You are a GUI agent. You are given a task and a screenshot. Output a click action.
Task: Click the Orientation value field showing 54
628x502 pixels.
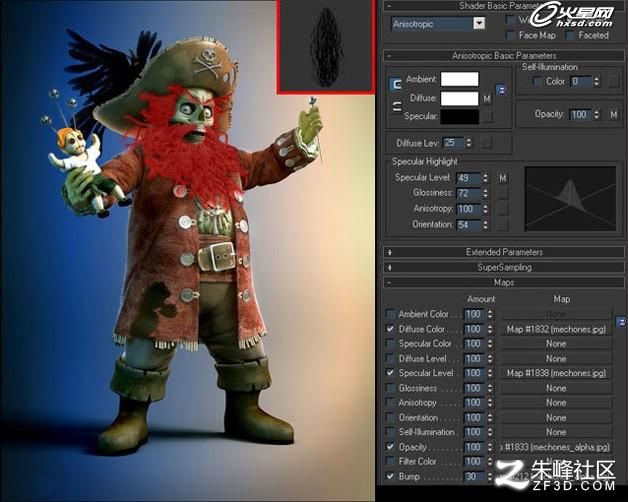[x=468, y=224]
